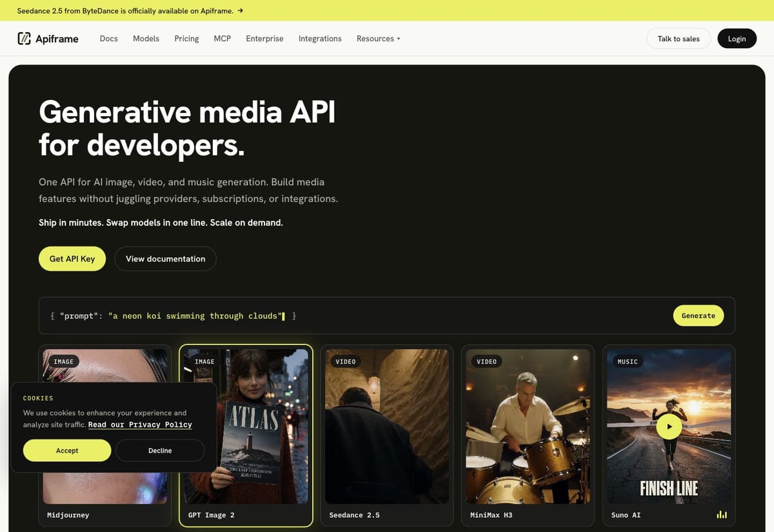Viewport: 774px width, 532px height.
Task: Open the Enterprise page
Action: click(264, 39)
